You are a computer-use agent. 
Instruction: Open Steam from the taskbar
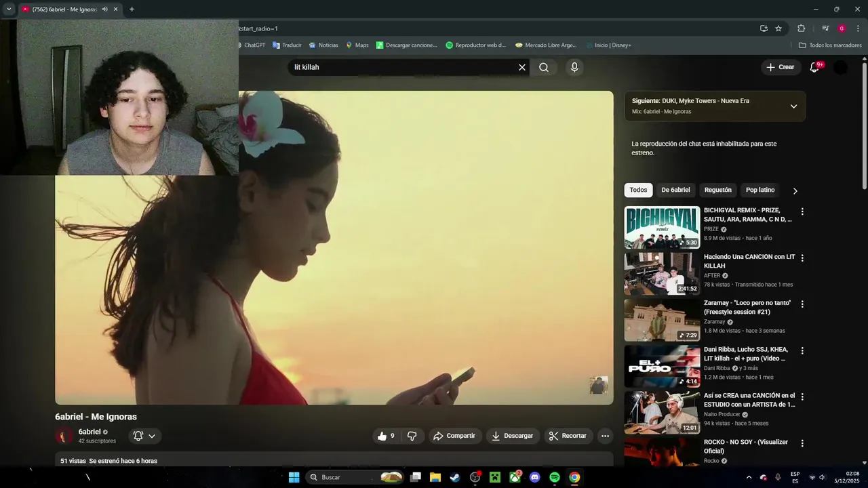coord(455,477)
